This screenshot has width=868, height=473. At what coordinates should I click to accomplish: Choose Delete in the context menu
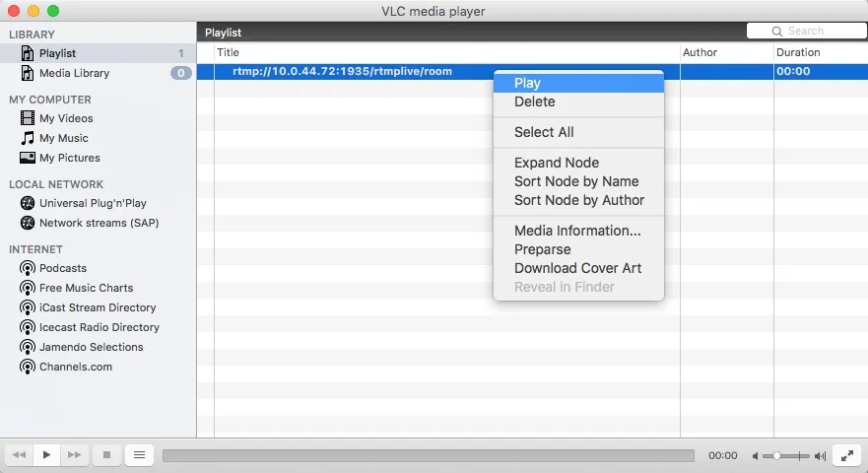pyautogui.click(x=578, y=101)
